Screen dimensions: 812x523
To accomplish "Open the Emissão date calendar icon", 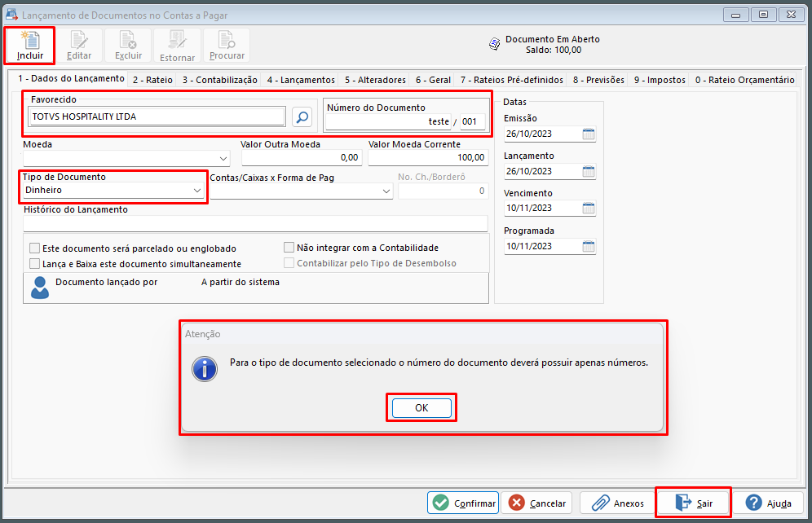I will coord(589,134).
